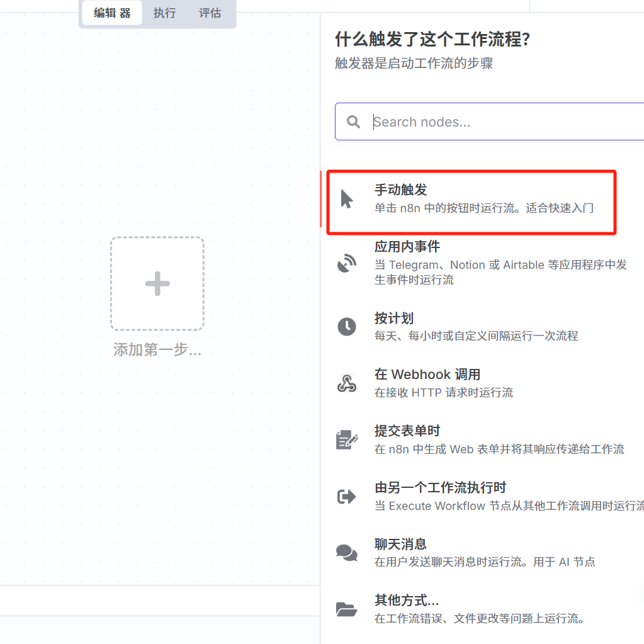Click the 应用内事件 app events icon
The image size is (644, 644).
[x=346, y=263]
